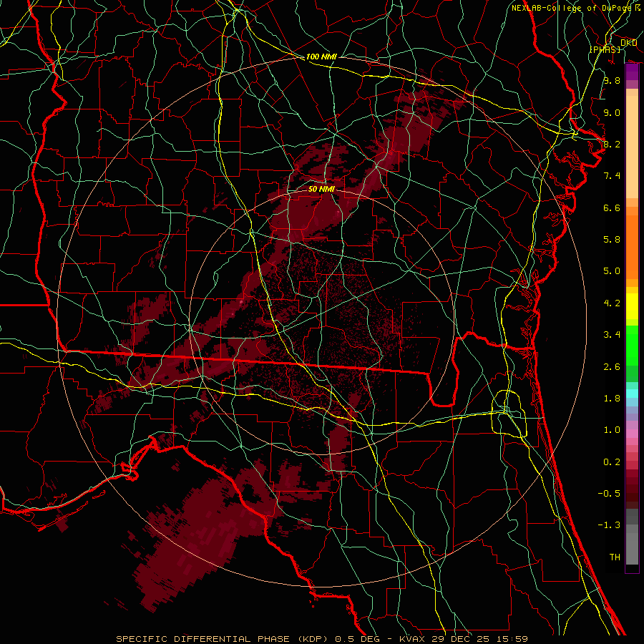Click the TH label at the scale bottom
This screenshot has width=644, height=644.
pos(615,557)
